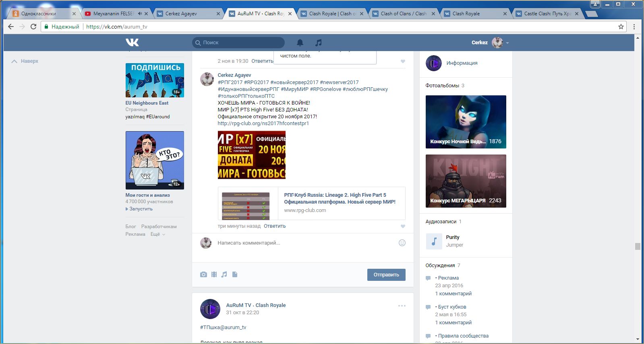Open the VK notifications bell

point(300,43)
